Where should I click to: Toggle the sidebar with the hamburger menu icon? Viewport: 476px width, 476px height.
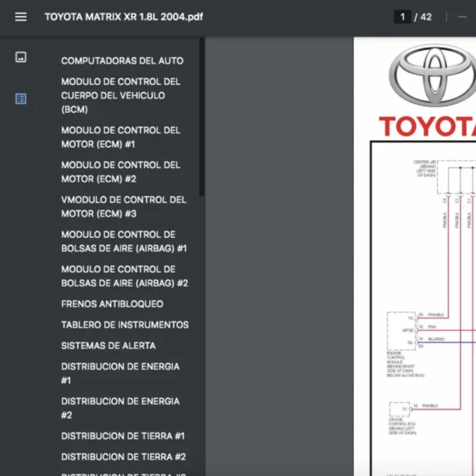pos(21,17)
